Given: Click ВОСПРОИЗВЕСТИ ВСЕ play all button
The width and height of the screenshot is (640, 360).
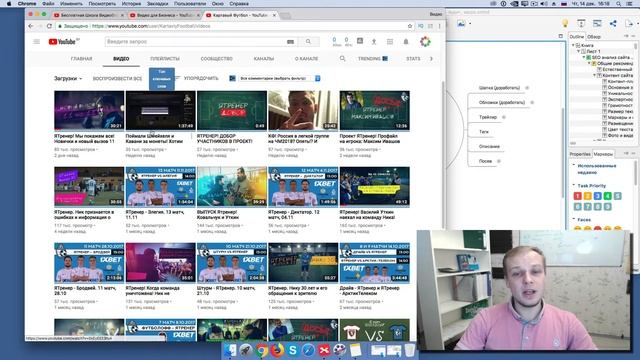Looking at the screenshot, I should coord(117,78).
